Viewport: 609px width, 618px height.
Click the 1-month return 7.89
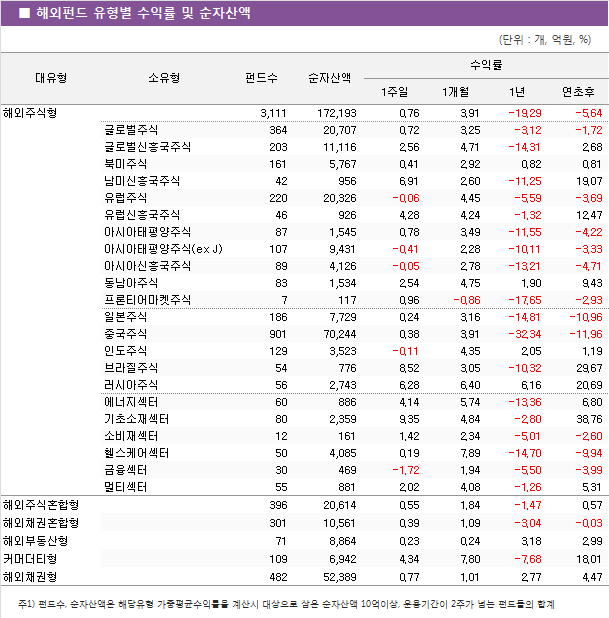(470, 453)
